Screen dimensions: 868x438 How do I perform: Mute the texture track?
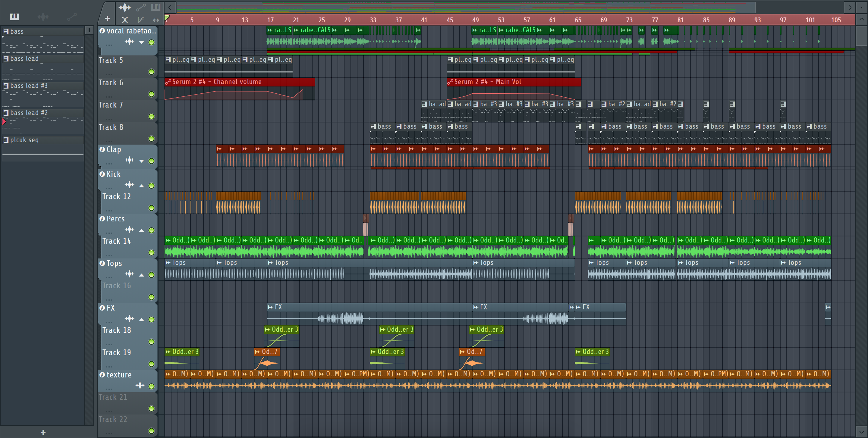[152, 386]
